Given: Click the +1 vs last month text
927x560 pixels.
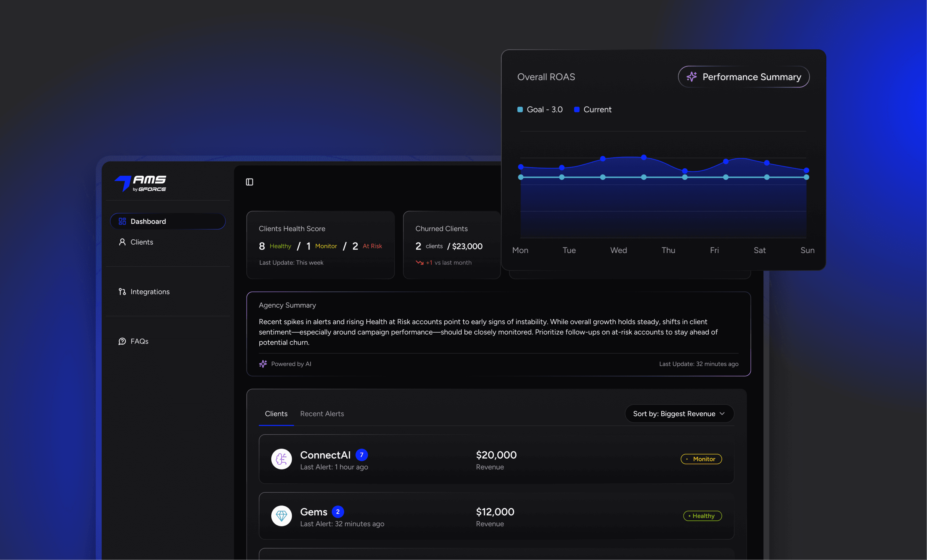Looking at the screenshot, I should click(x=448, y=263).
